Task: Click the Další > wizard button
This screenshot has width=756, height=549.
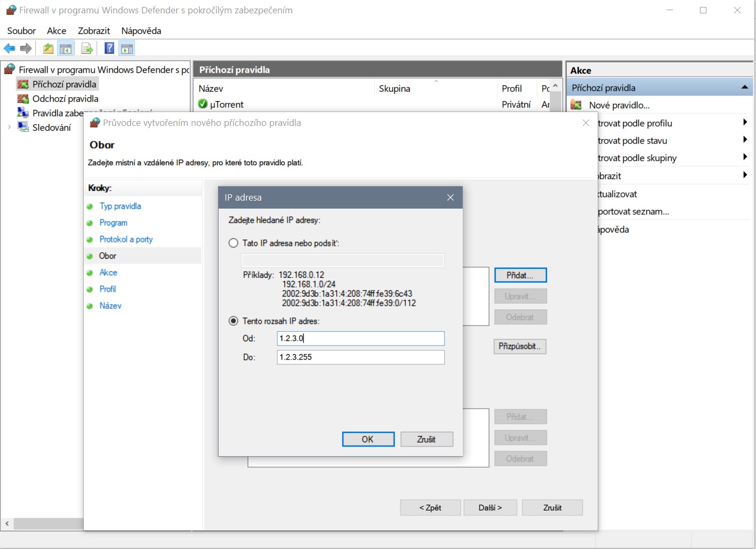Action: [490, 507]
